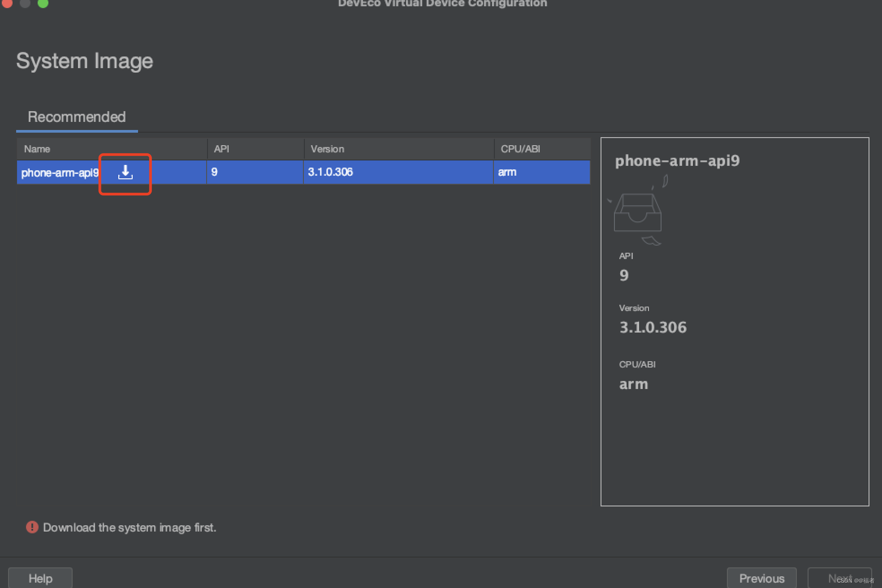882x588 pixels.
Task: Switch to the Recommended tab
Action: (x=77, y=117)
